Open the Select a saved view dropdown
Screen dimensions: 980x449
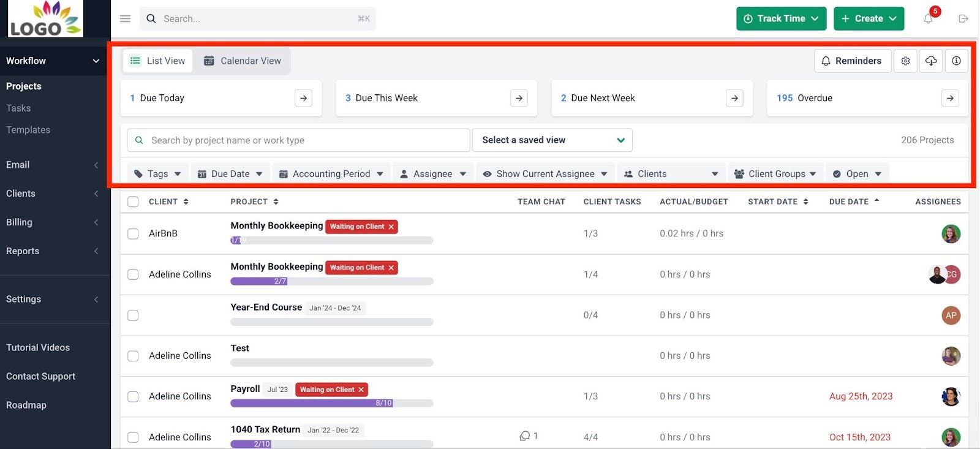(x=552, y=140)
